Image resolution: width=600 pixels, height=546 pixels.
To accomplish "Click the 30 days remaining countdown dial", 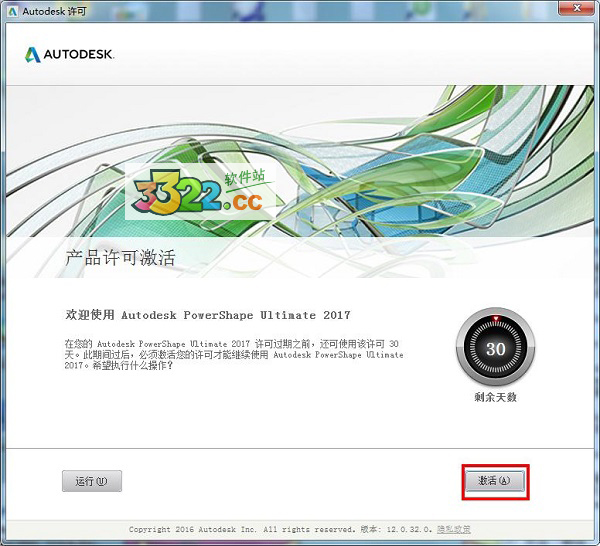I will click(496, 347).
